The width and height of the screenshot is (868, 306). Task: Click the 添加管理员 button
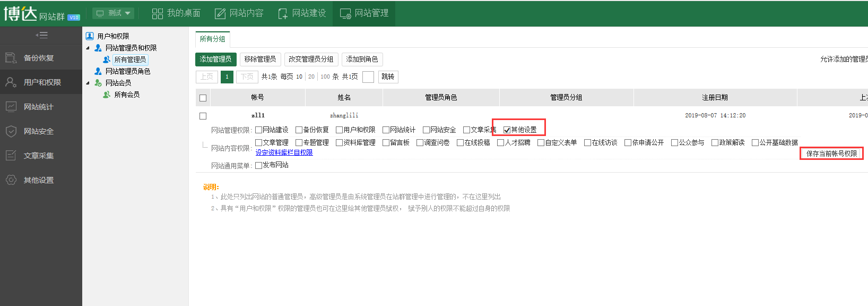(215, 59)
